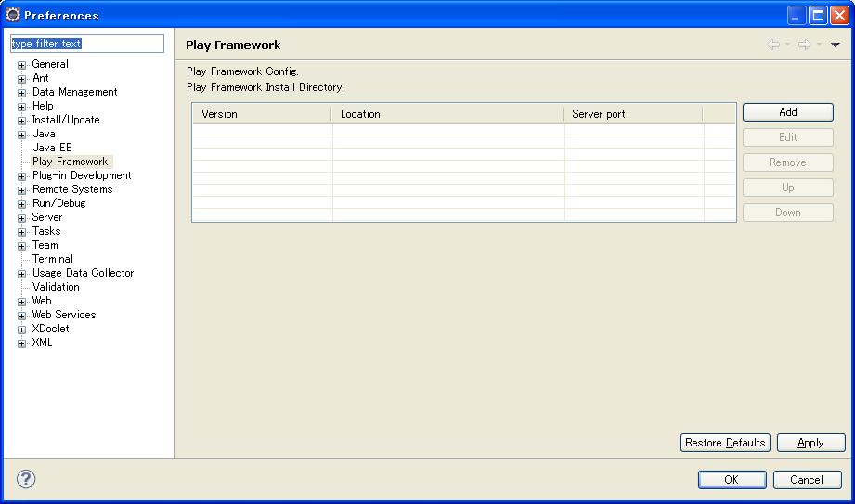
Task: Select Install/Update in the tree
Action: click(65, 120)
